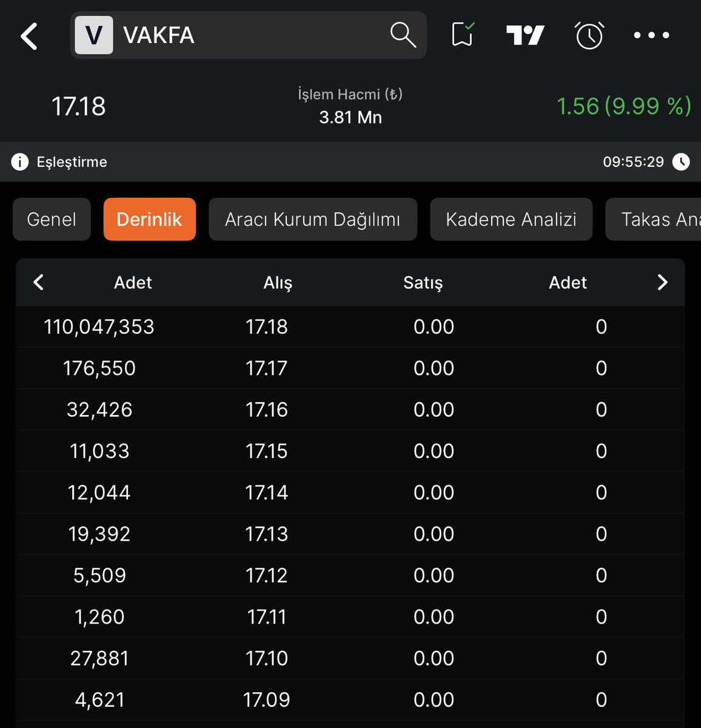Select the 27,881 quantity cell
This screenshot has height=728, width=701.
(99, 658)
